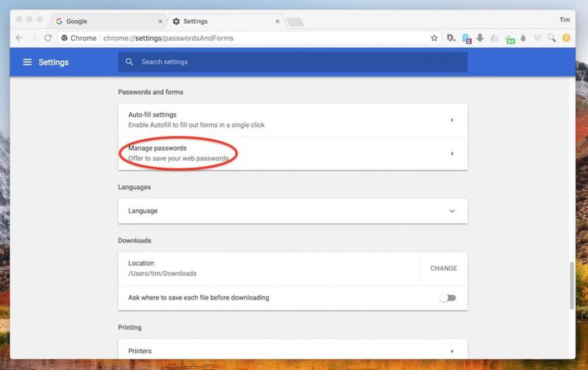Viewport: 588px width, 370px height.
Task: Click the magnifying glass extension icon
Action: pos(551,38)
